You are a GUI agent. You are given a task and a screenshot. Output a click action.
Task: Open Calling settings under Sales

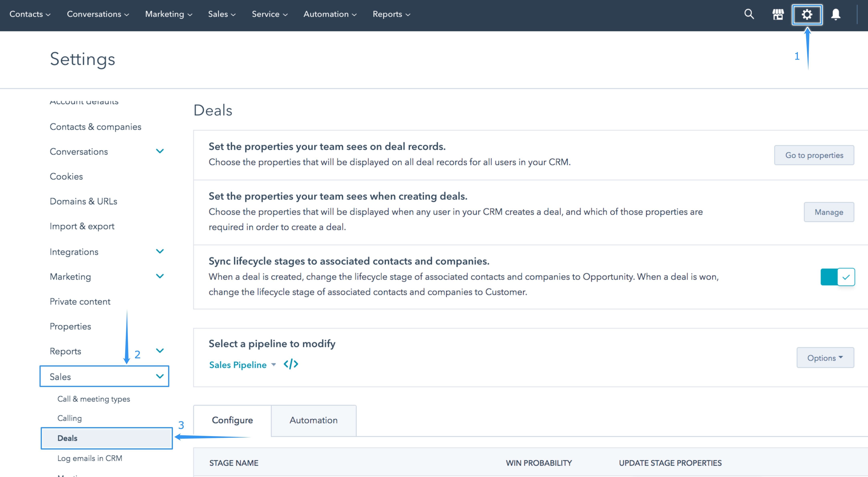pos(69,418)
